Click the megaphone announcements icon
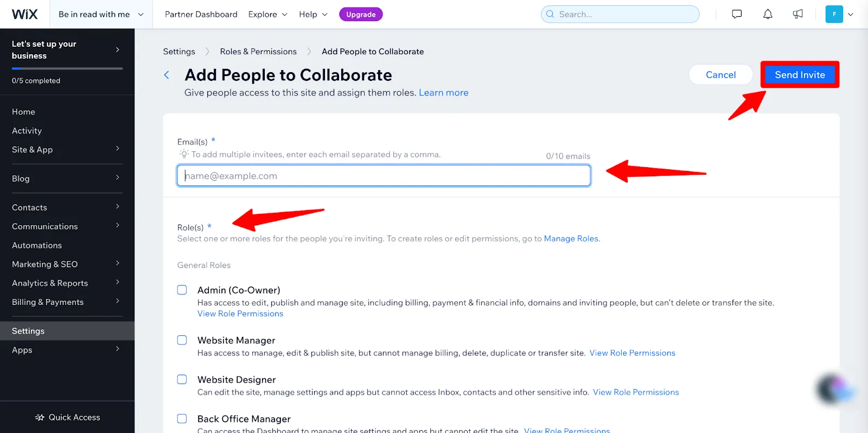868x433 pixels. click(797, 14)
